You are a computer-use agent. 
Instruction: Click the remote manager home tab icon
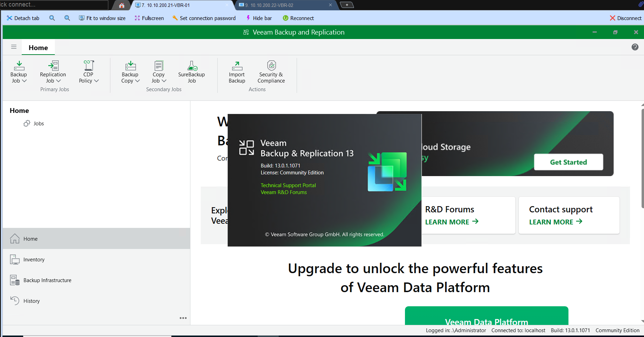click(x=122, y=5)
